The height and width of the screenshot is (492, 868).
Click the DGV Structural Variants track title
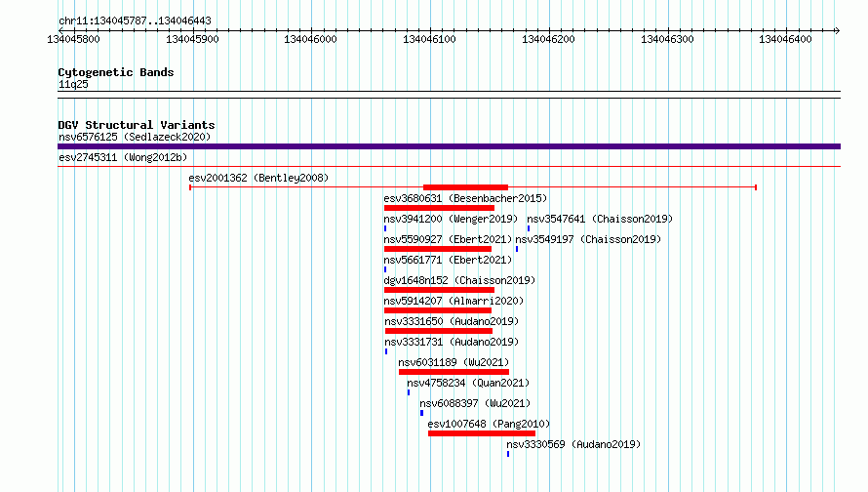(x=137, y=125)
